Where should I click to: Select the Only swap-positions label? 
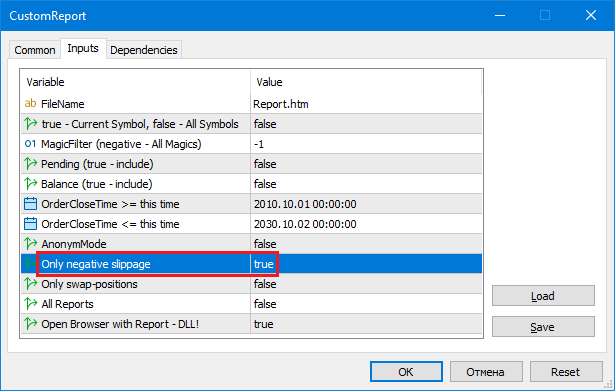[x=89, y=284]
